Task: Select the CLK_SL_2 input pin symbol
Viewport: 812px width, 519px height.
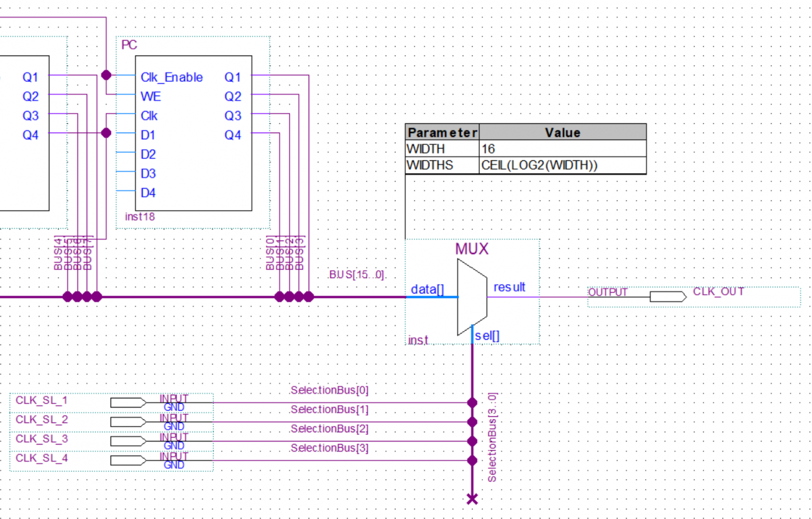Action: click(128, 422)
